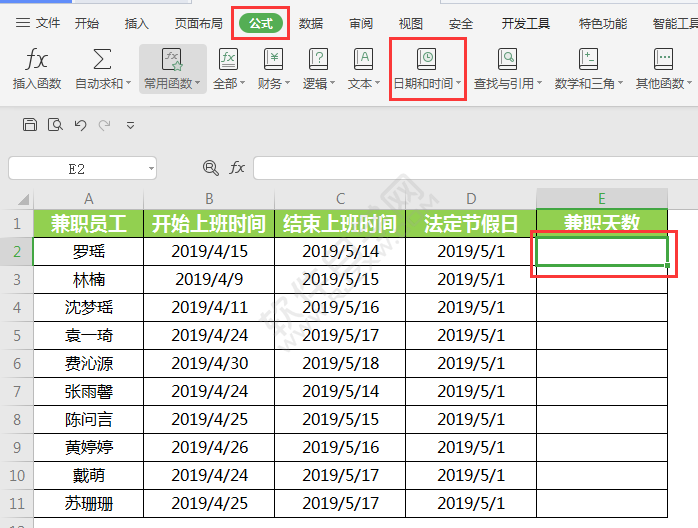Open the 日期和时间 functions icon
The width and height of the screenshot is (698, 528).
click(426, 59)
